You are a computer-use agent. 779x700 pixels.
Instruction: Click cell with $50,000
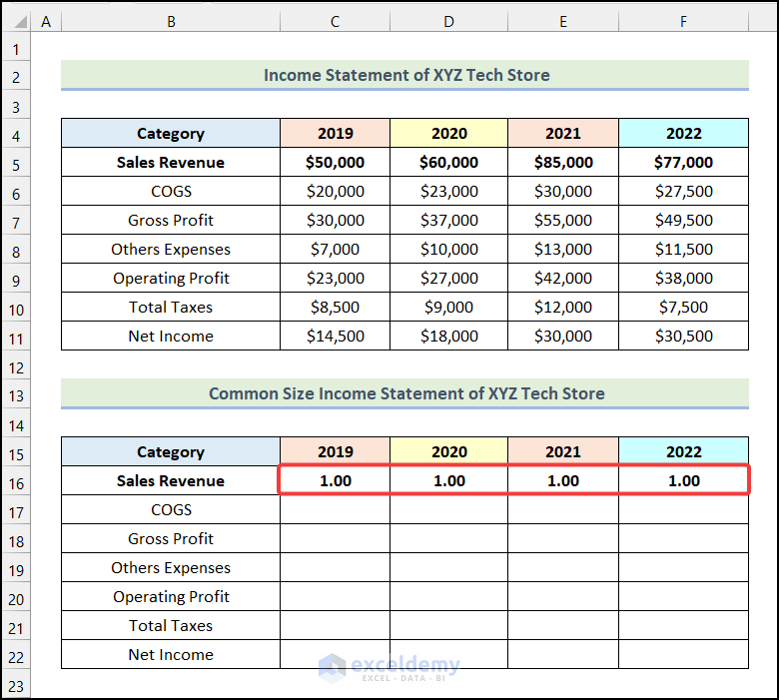[336, 162]
